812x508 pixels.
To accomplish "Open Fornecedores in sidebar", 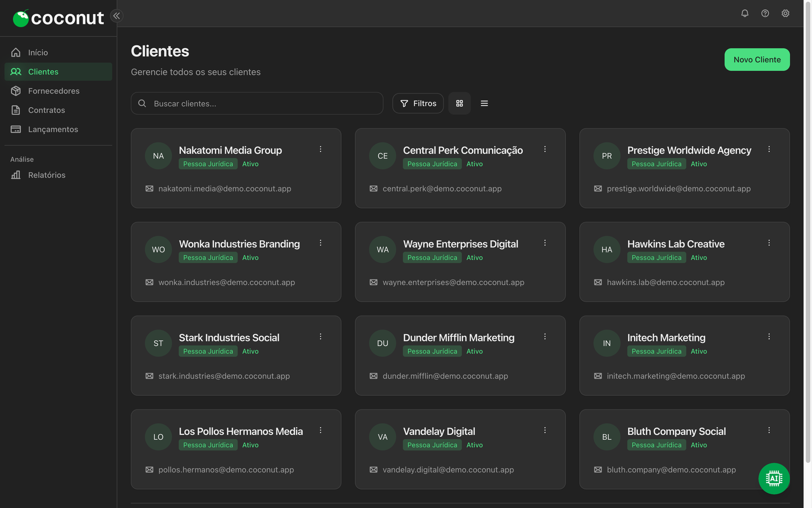I will click(x=58, y=91).
